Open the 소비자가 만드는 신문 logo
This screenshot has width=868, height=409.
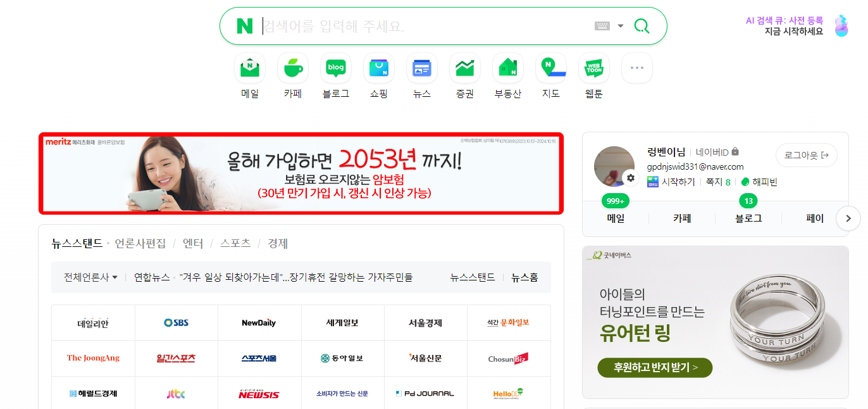342,394
